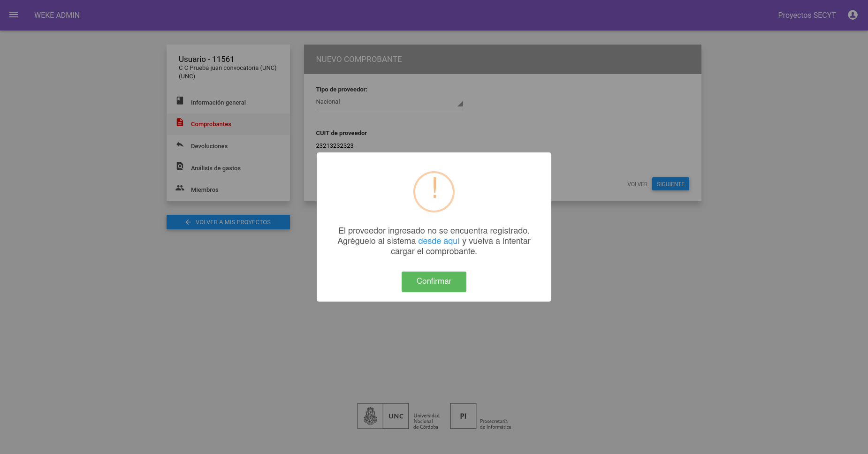
Task: Click VOLVER A MIS PROYECTOS button
Action: click(x=228, y=222)
